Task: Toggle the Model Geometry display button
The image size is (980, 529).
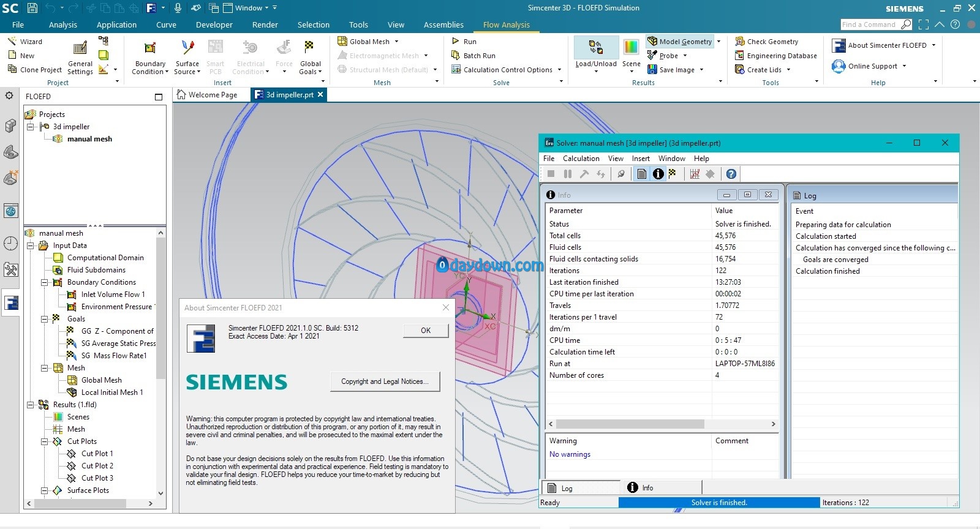Action: tap(680, 42)
